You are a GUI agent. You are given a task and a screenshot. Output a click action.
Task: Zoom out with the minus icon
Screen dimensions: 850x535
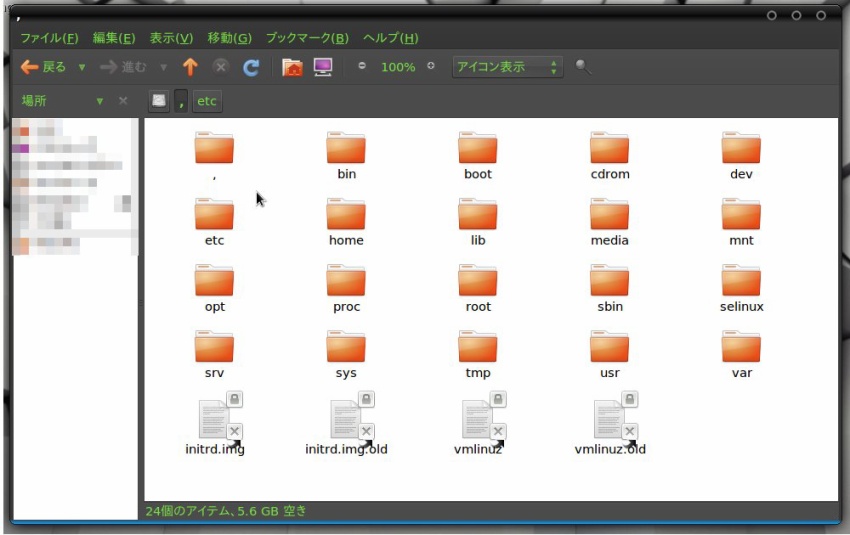362,66
